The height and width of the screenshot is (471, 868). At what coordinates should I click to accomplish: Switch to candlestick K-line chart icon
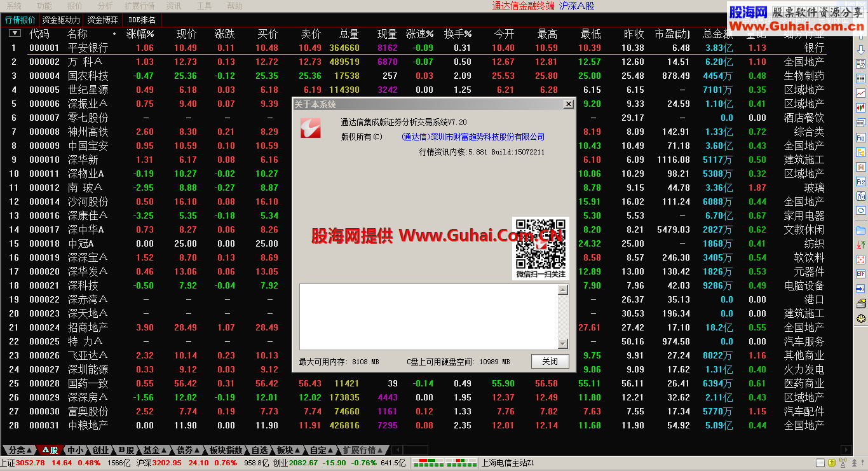pos(861,108)
